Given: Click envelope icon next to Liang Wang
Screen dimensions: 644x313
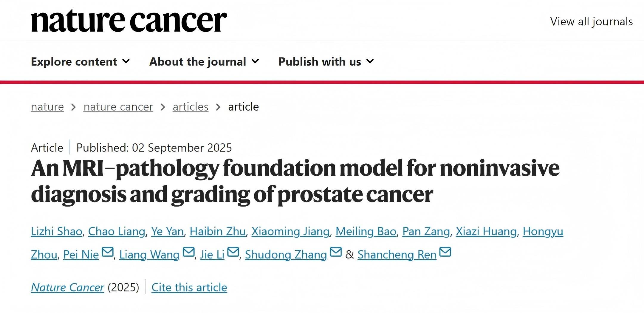Looking at the screenshot, I should [188, 252].
